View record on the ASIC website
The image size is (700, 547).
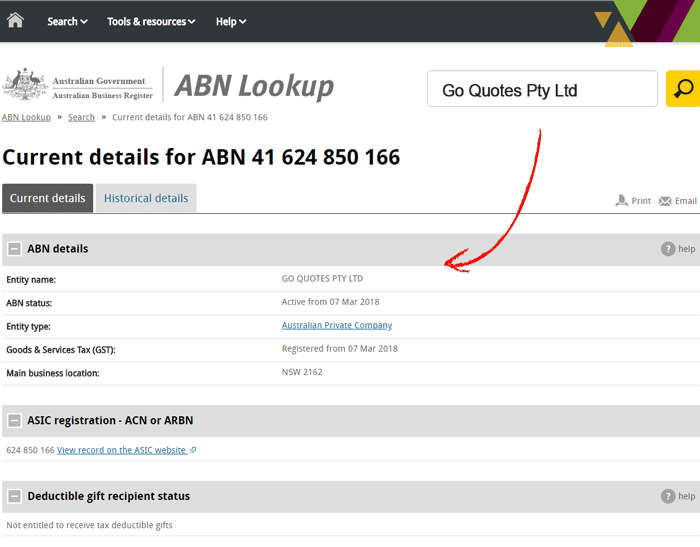point(121,450)
